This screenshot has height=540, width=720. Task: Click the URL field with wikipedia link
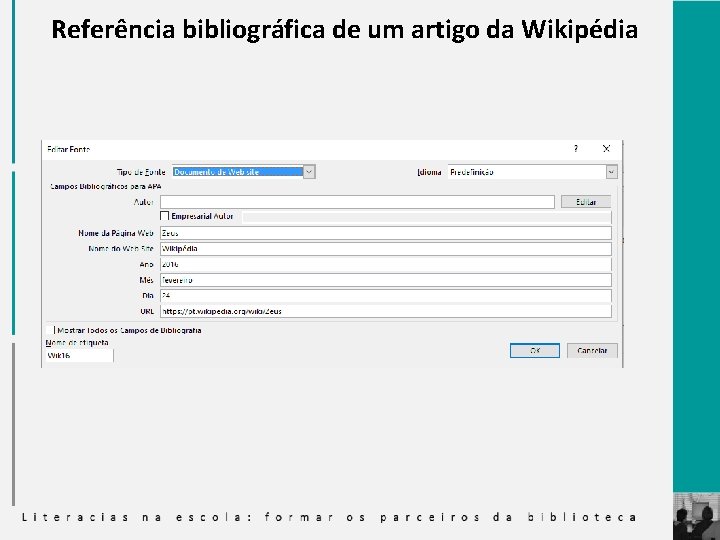pyautogui.click(x=386, y=311)
